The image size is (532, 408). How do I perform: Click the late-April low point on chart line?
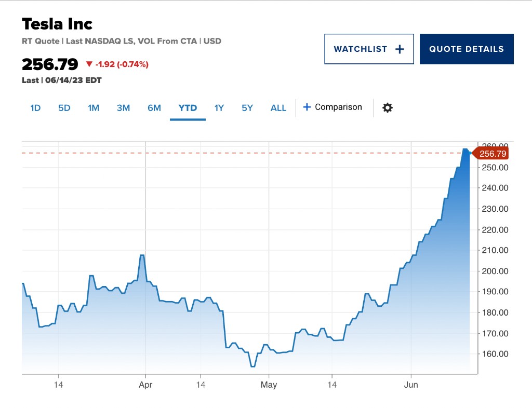coord(253,366)
